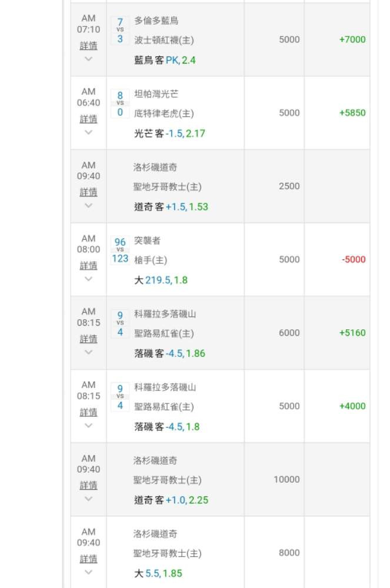Open 詳情 for 6000 Rockies -4.5 bet

coord(88,339)
